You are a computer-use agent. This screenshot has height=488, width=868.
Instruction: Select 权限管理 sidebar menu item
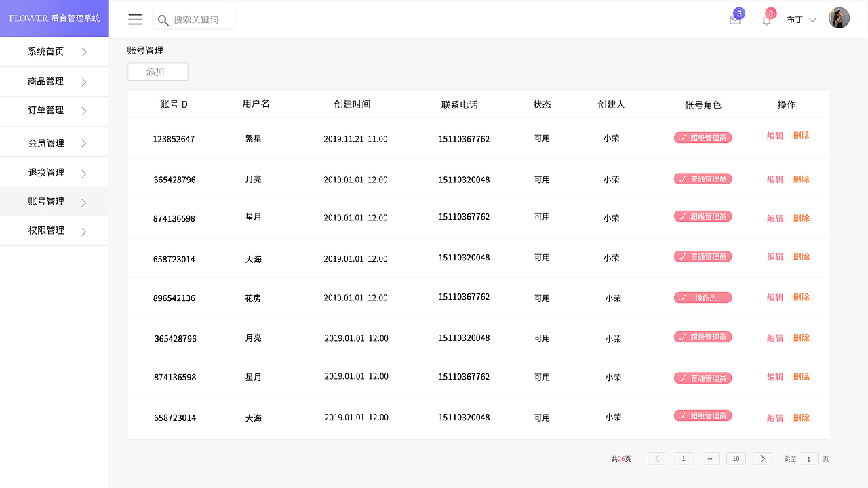pos(46,230)
